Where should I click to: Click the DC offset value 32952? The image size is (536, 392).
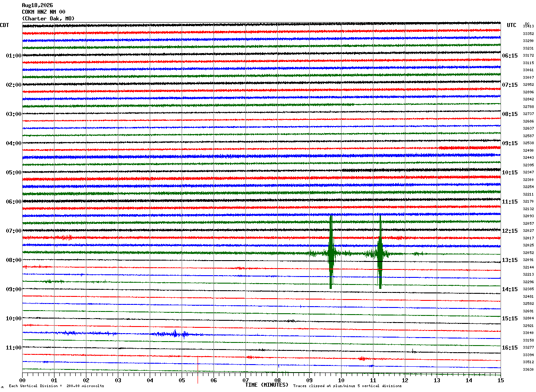coord(528,85)
